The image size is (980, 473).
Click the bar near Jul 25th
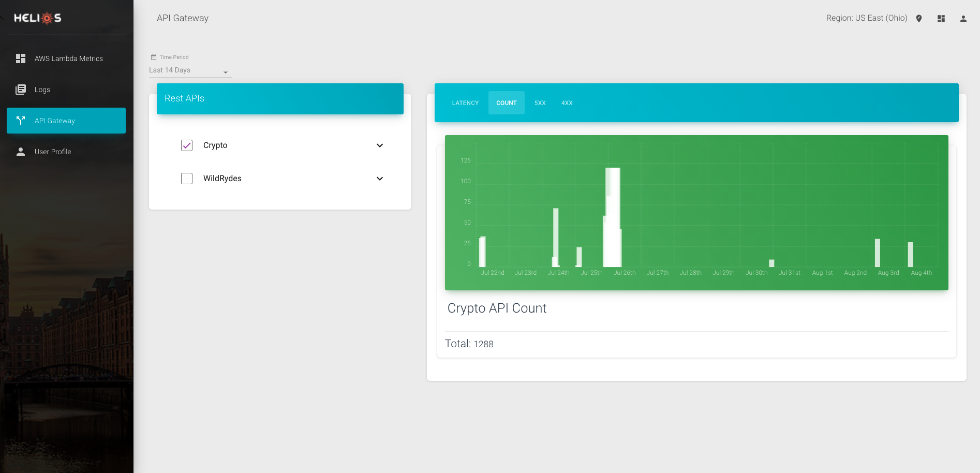coord(579,257)
